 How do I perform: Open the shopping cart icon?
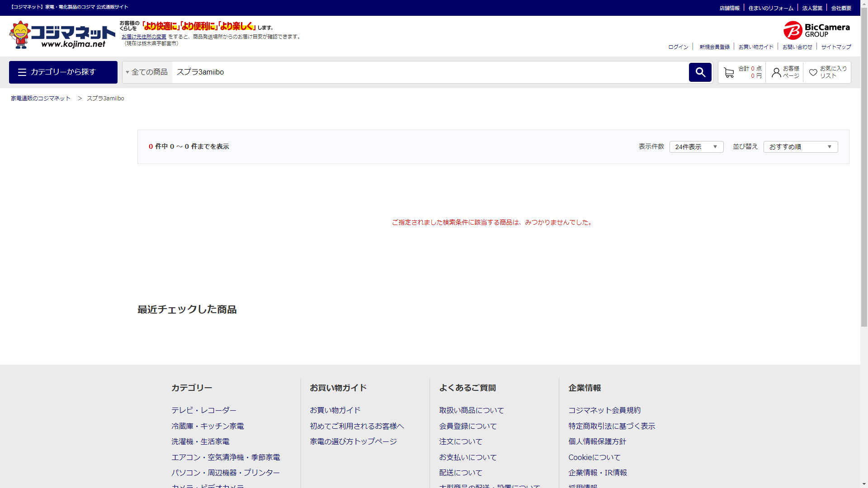(x=728, y=72)
